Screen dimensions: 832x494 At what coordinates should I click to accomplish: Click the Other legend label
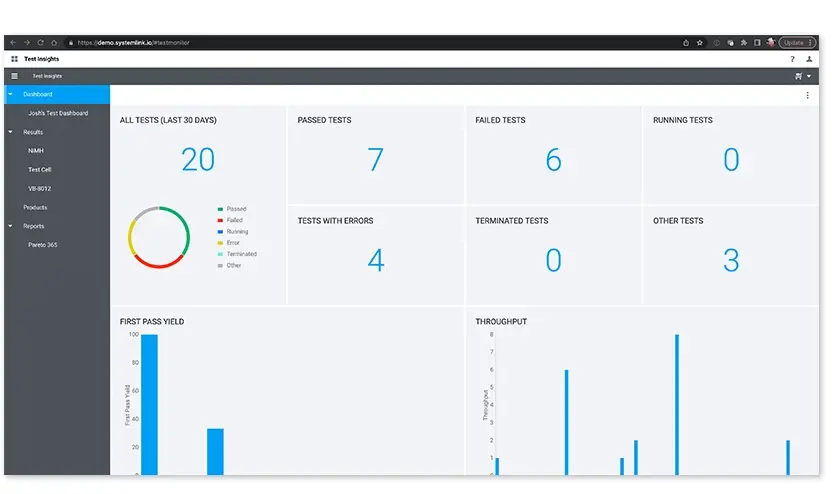click(x=234, y=265)
